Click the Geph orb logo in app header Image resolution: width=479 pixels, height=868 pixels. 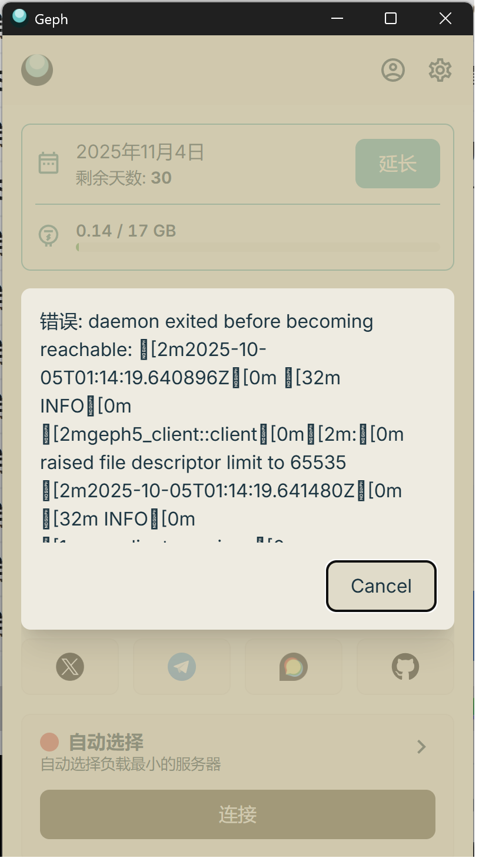point(37,70)
